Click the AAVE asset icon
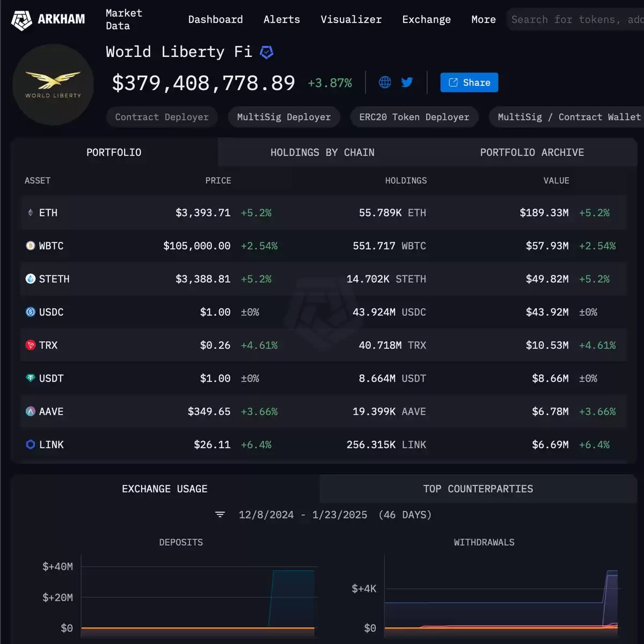 coord(31,412)
